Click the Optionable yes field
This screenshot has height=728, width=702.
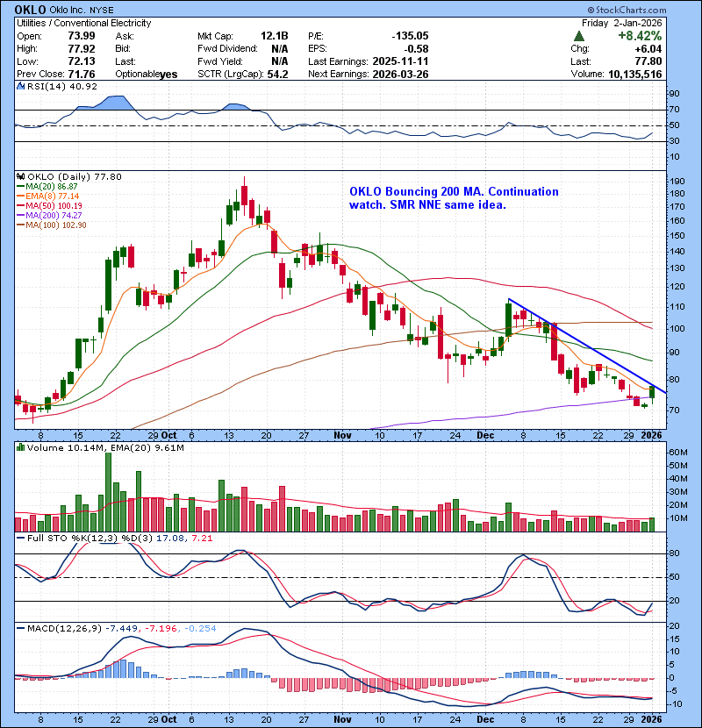click(147, 75)
